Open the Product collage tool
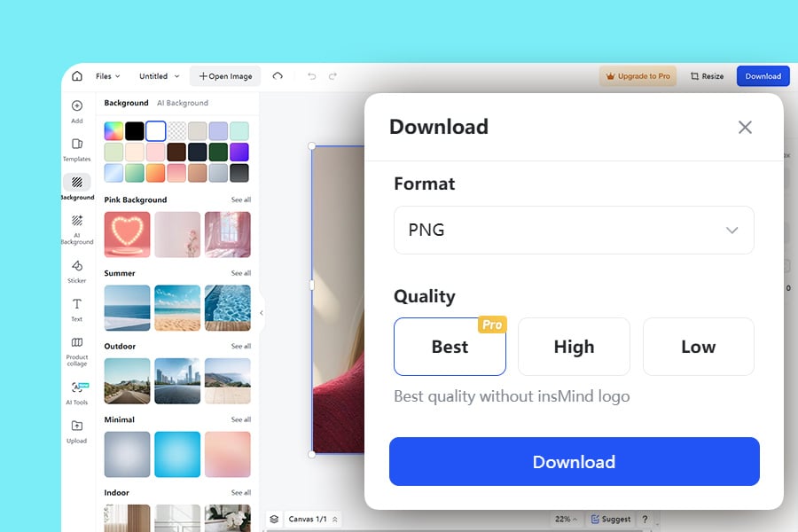 tap(77, 351)
